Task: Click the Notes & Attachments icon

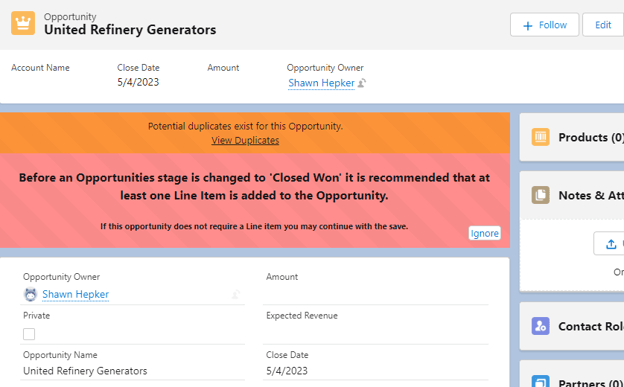Action: [540, 195]
